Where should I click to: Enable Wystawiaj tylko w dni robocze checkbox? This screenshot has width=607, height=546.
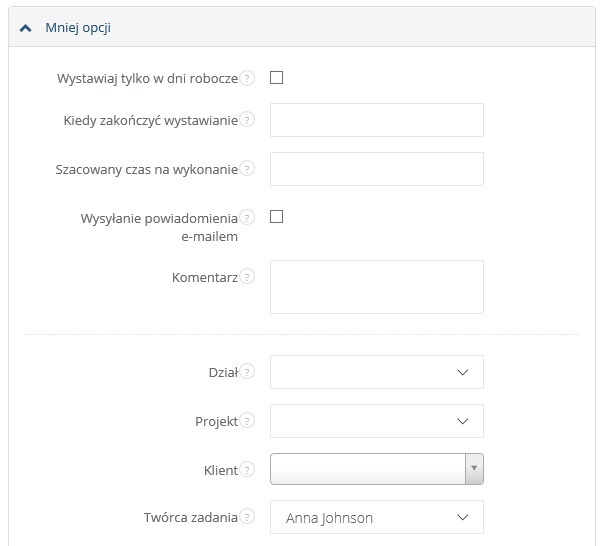(277, 78)
